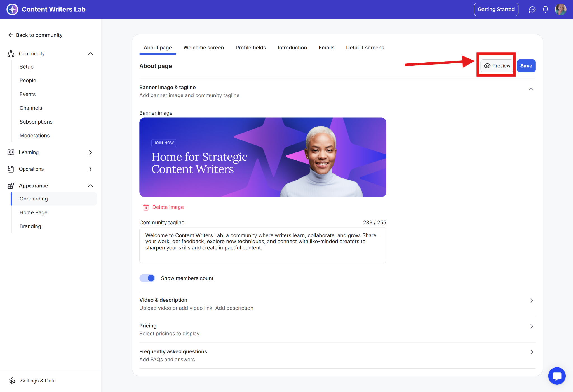Click the Save button
The height and width of the screenshot is (392, 573).
coord(526,66)
